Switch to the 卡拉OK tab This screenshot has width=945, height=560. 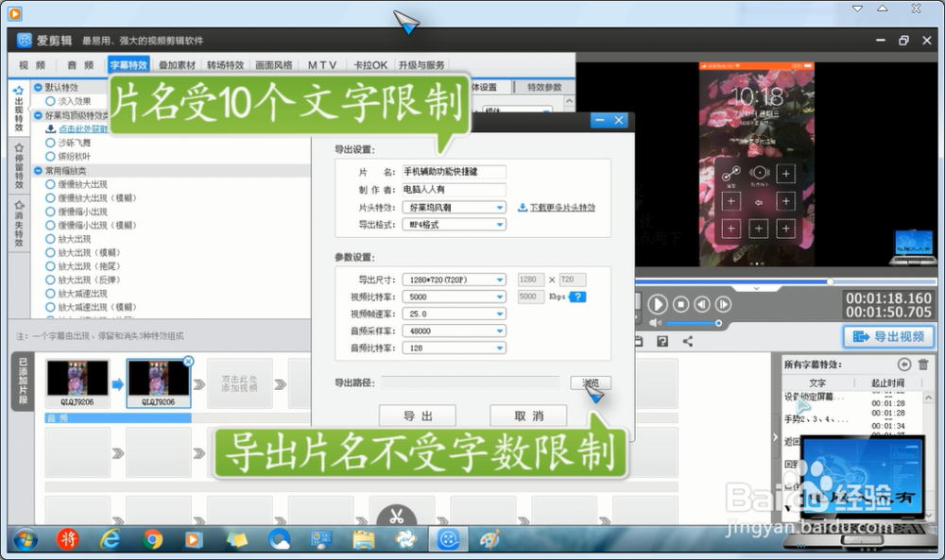tap(370, 65)
